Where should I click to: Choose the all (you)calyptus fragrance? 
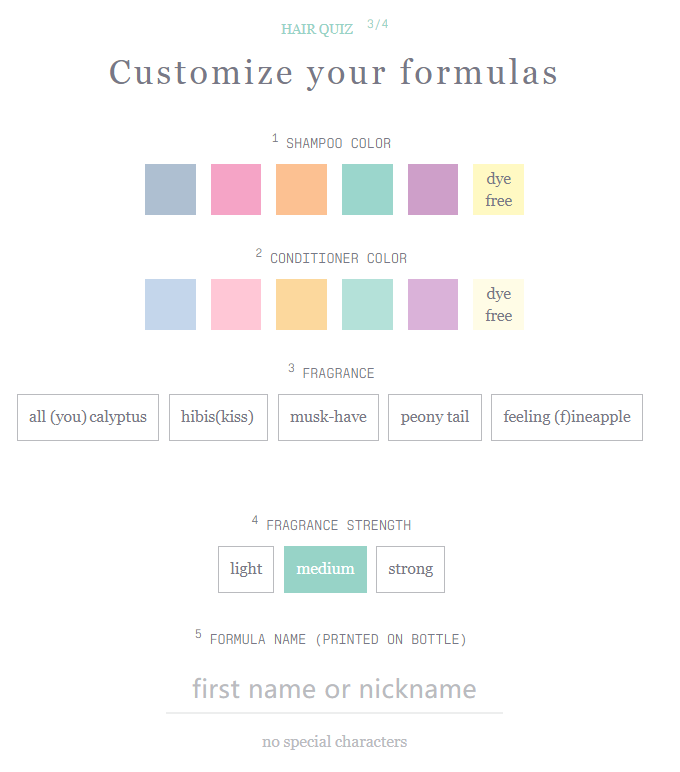(88, 417)
